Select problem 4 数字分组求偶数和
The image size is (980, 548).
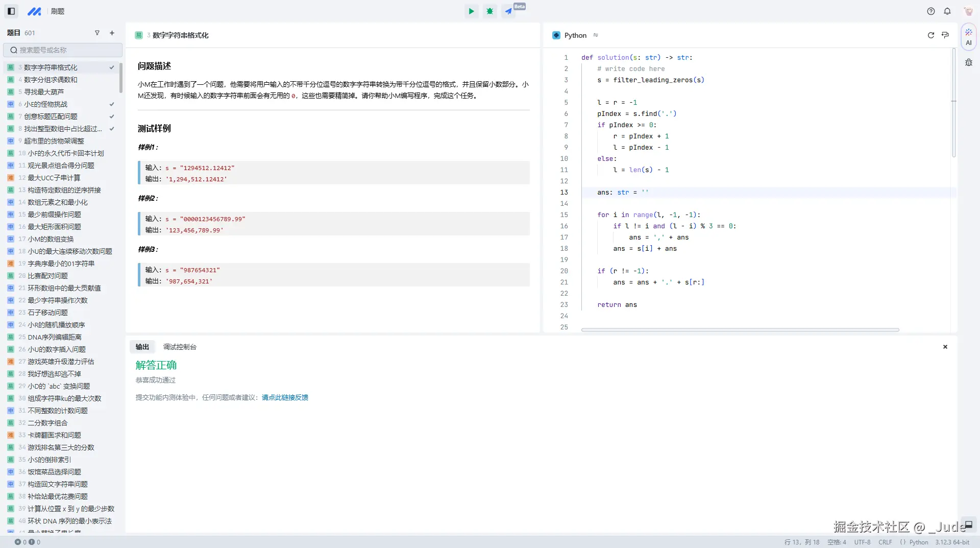61,80
